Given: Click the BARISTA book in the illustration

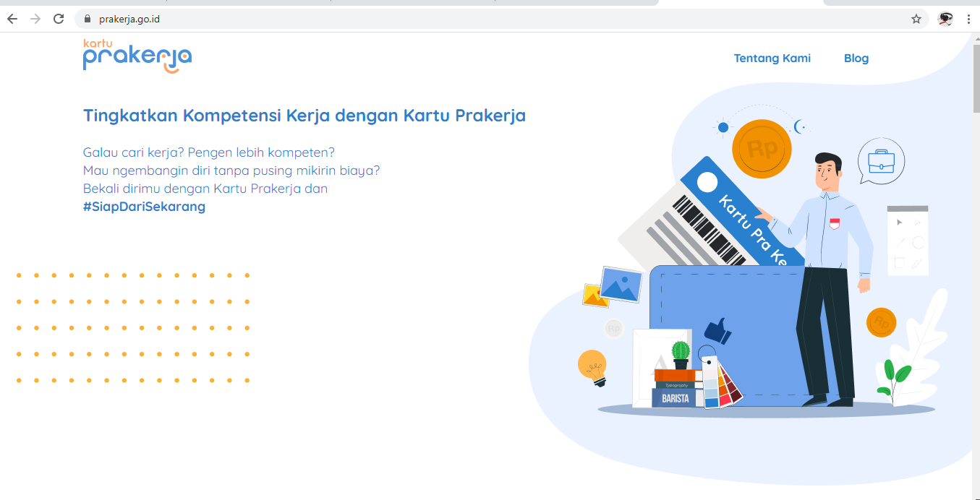Looking at the screenshot, I should point(676,398).
